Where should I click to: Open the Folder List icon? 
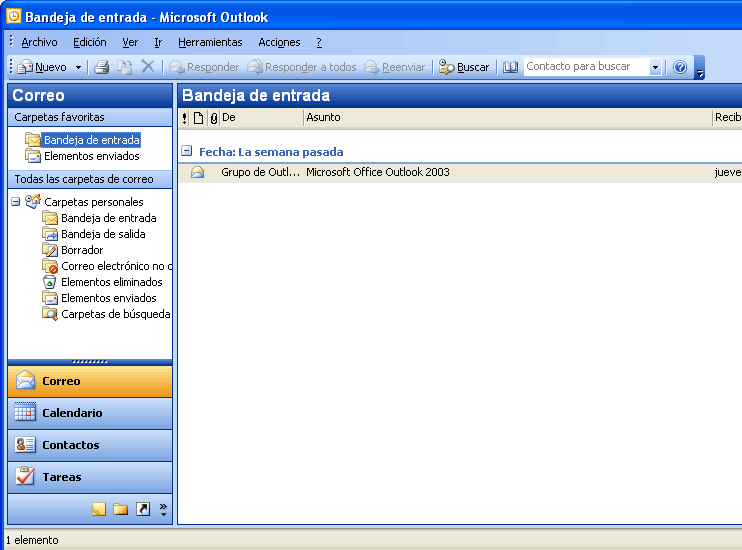tap(120, 509)
